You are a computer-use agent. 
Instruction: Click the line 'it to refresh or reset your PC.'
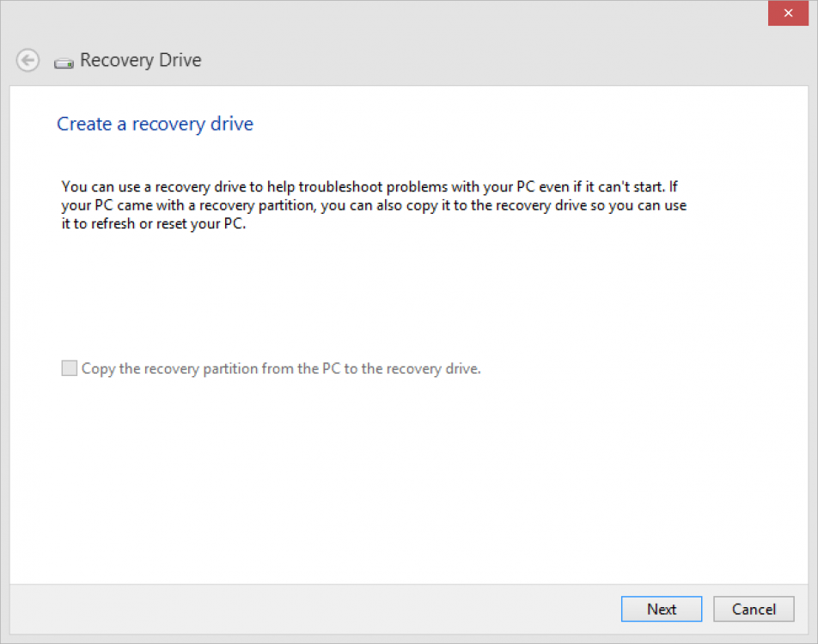click(154, 226)
